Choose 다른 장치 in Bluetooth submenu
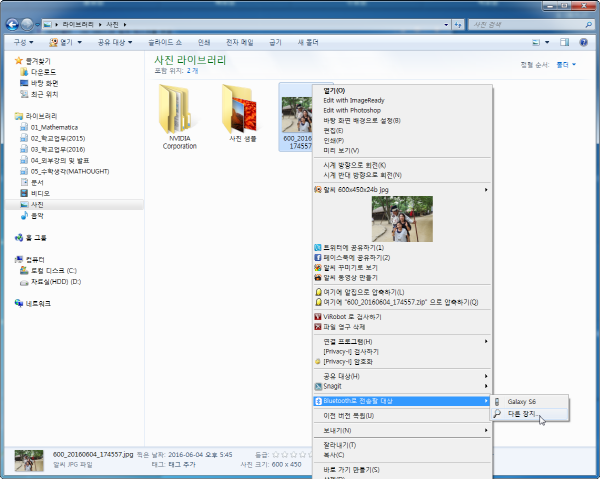 (530, 414)
